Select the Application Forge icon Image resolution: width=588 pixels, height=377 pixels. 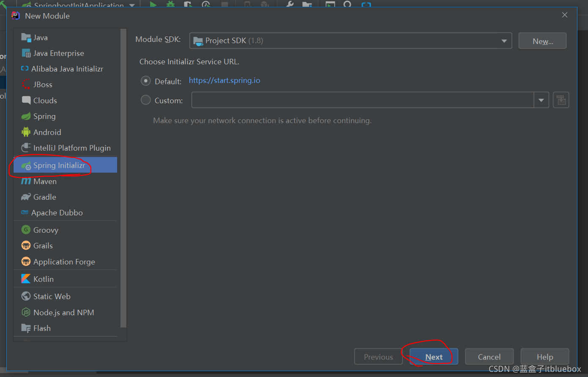pyautogui.click(x=26, y=261)
